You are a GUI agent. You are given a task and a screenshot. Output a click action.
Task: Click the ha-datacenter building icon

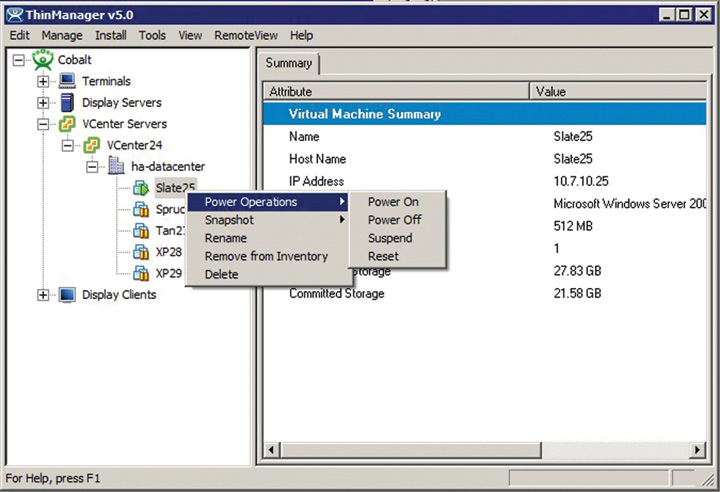(x=116, y=166)
